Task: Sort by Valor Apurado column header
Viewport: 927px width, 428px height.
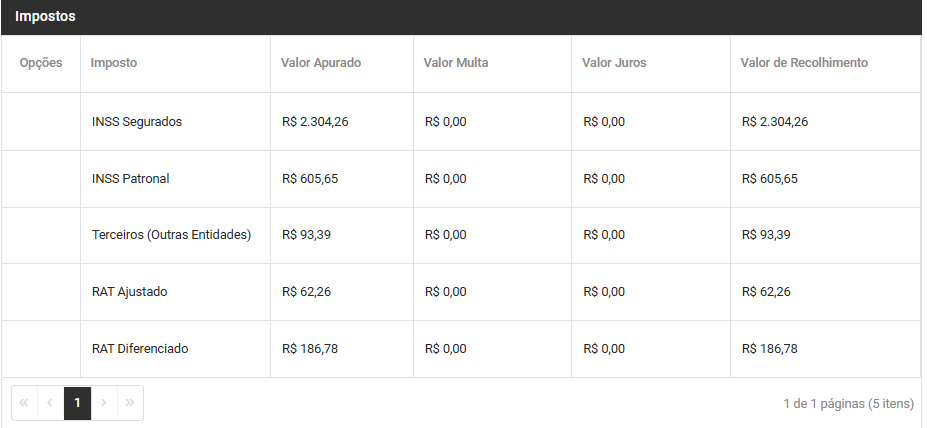Action: (x=321, y=63)
